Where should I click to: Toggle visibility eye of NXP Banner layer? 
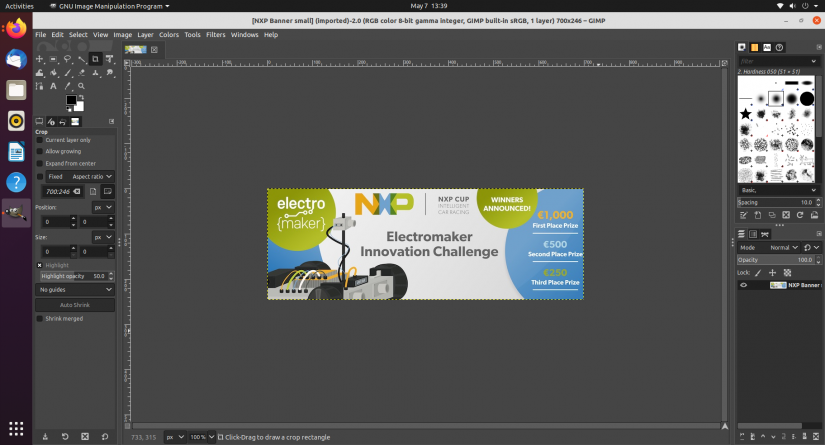(743, 285)
